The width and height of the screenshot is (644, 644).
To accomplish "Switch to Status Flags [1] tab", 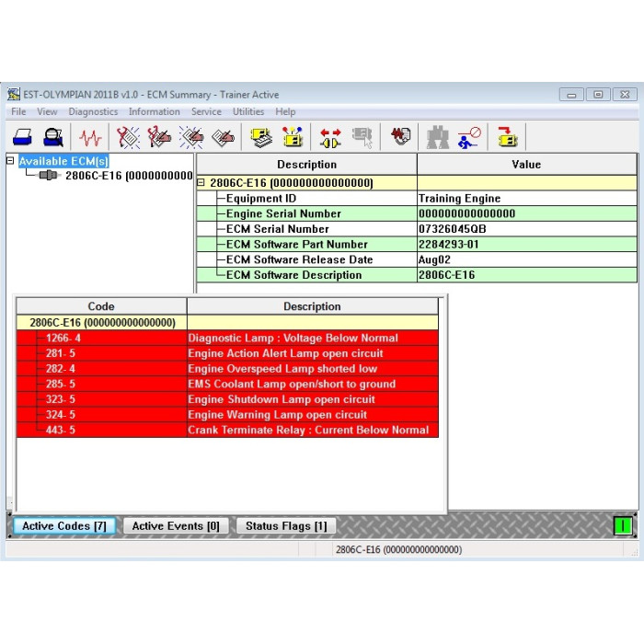I will [286, 526].
